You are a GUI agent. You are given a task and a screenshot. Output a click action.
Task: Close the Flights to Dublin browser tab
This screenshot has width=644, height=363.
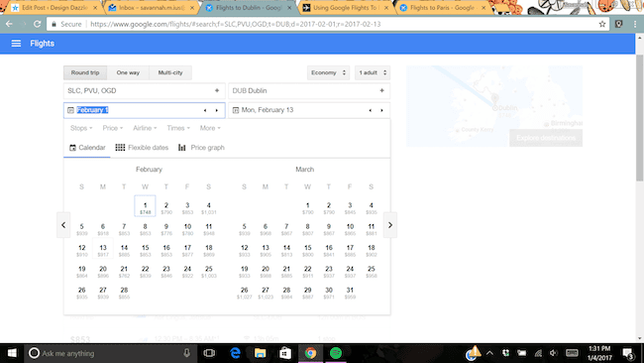(289, 7)
